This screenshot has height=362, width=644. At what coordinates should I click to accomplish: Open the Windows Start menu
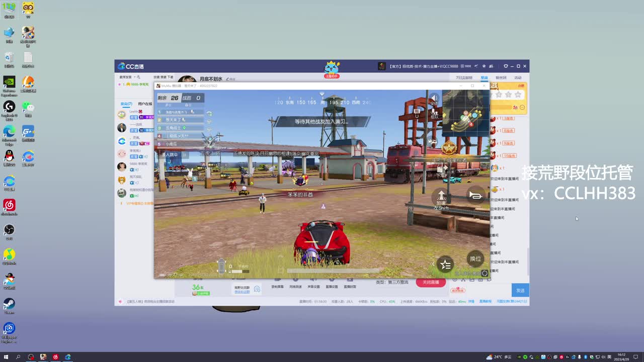6,357
